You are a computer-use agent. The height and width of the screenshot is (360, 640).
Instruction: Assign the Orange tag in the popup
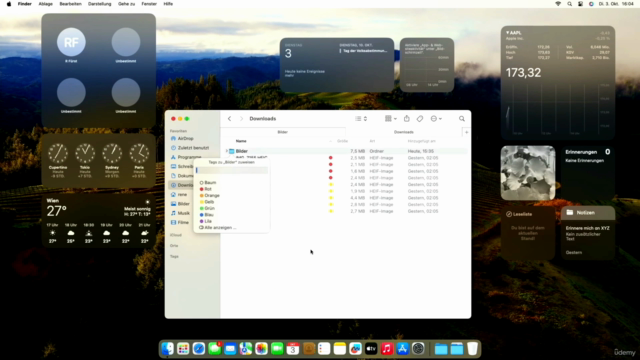pos(210,196)
